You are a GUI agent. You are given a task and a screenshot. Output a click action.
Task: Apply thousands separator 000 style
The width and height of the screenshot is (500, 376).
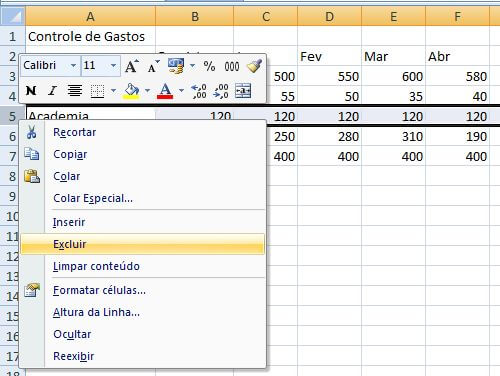232,66
